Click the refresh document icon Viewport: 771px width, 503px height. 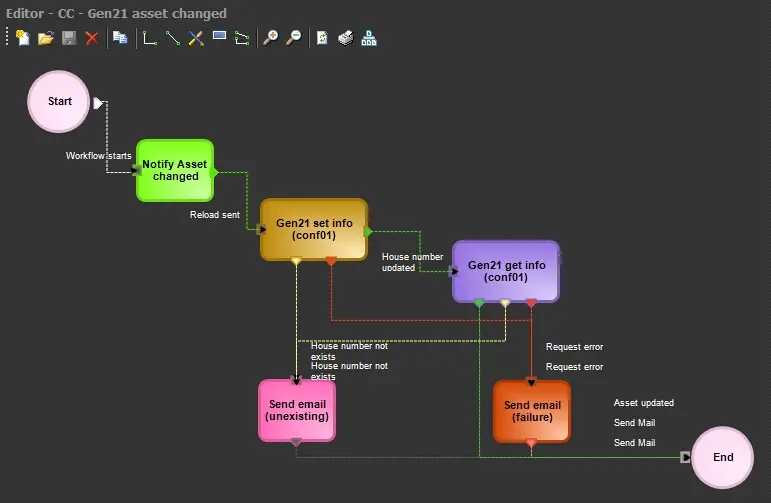[322, 38]
